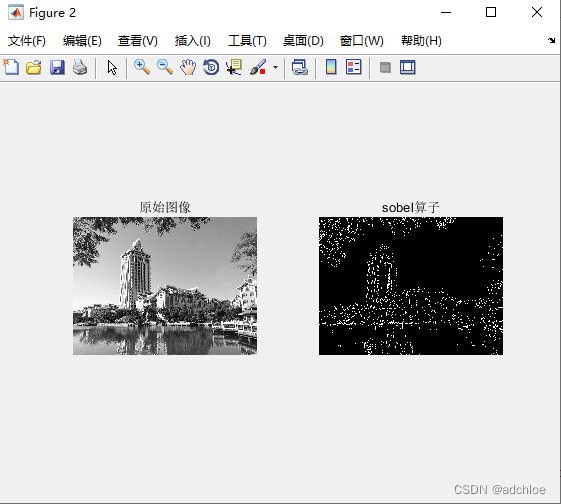Open the 窗口(W) menu
This screenshot has width=561, height=504.
tap(362, 41)
